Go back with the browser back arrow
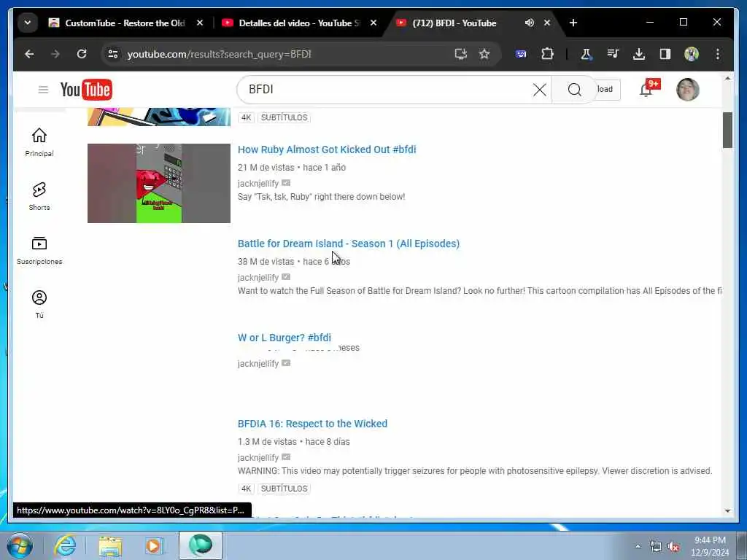Screen dimensions: 747x560 click(29, 54)
